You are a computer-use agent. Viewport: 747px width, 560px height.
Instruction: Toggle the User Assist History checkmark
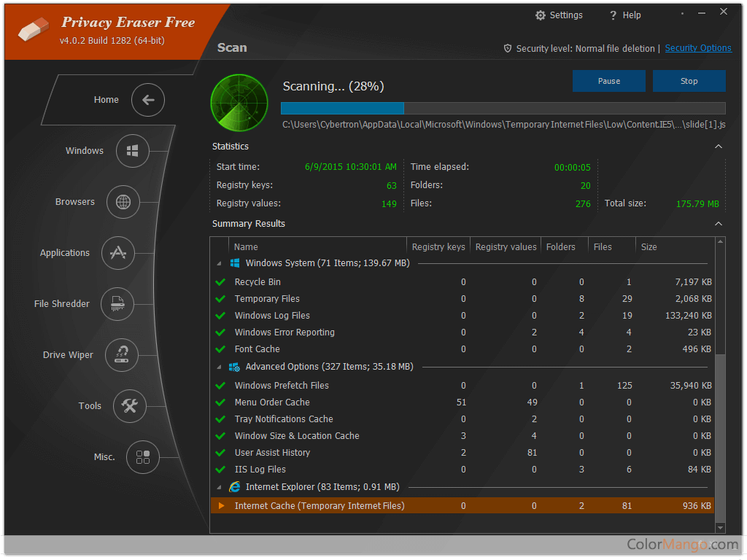(x=220, y=452)
